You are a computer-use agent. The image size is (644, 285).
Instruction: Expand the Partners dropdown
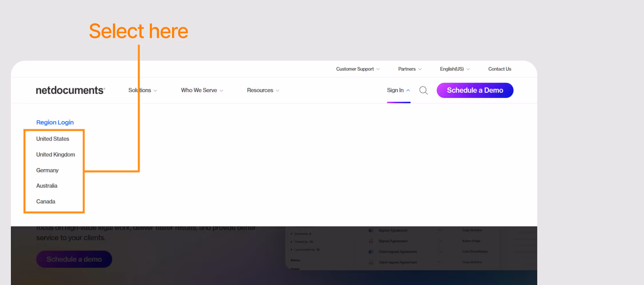410,69
